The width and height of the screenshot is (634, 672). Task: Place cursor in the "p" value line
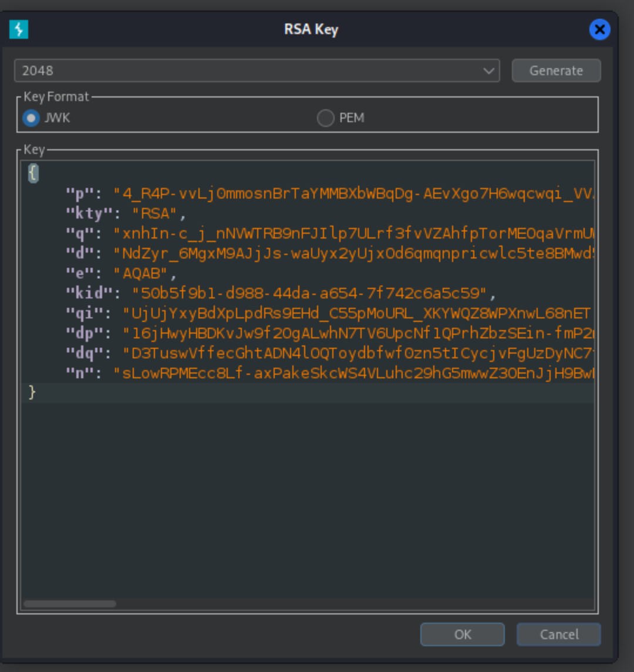coord(352,193)
